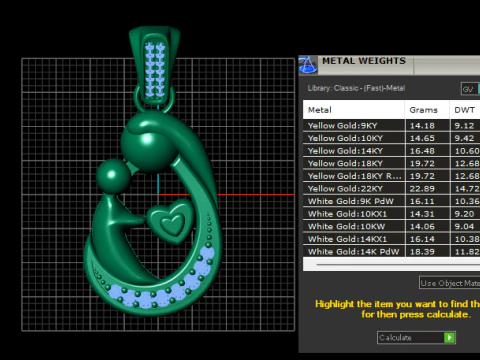
Task: Click the 9.12 DWT value
Action: pyautogui.click(x=464, y=126)
